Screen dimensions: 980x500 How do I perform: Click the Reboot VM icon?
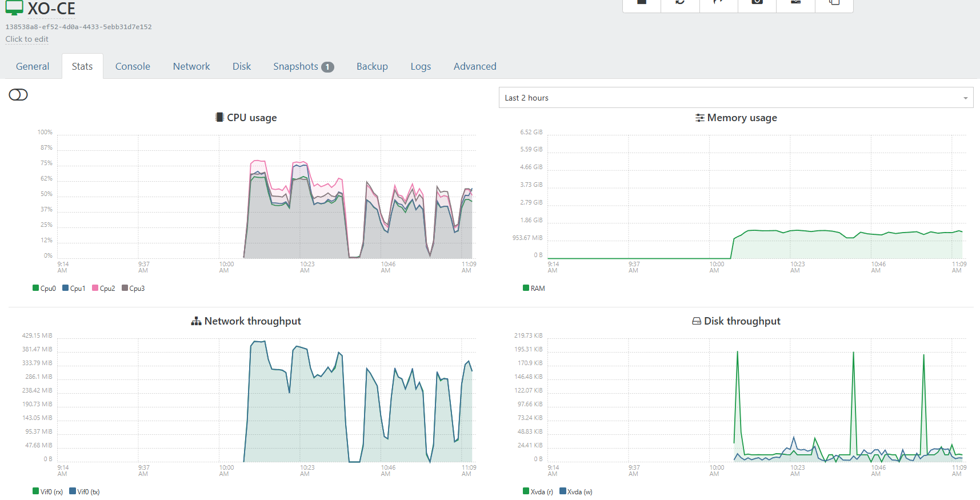[x=680, y=3]
